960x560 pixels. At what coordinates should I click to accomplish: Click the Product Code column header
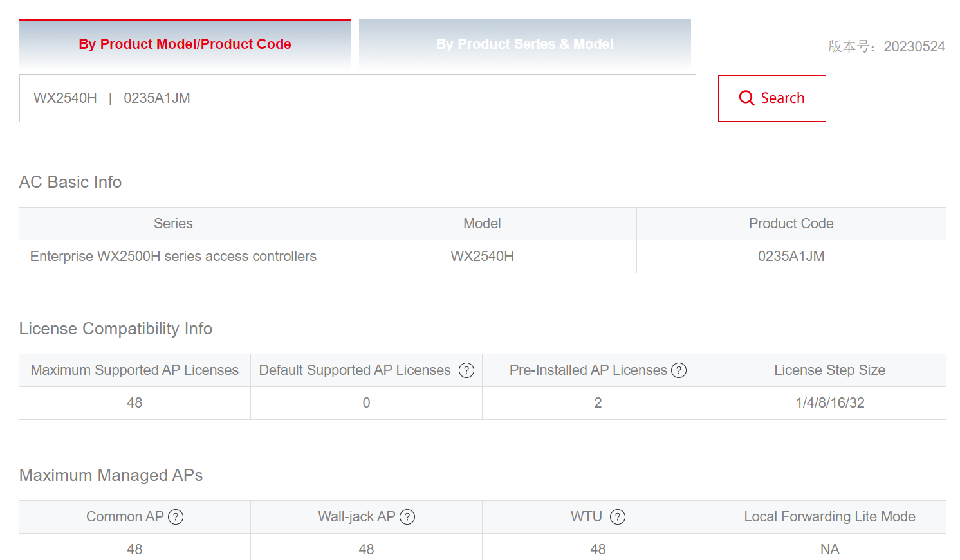(791, 224)
